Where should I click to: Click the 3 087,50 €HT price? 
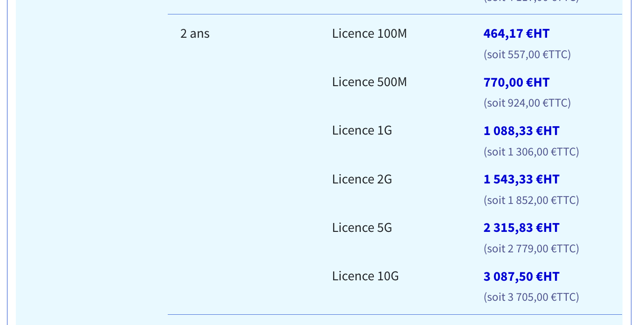click(x=521, y=276)
